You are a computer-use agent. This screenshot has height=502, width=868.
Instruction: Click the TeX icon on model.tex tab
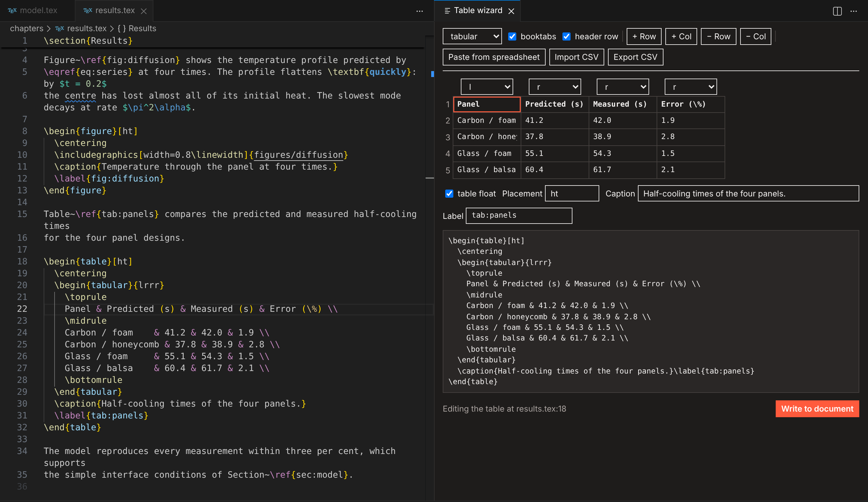[12, 11]
